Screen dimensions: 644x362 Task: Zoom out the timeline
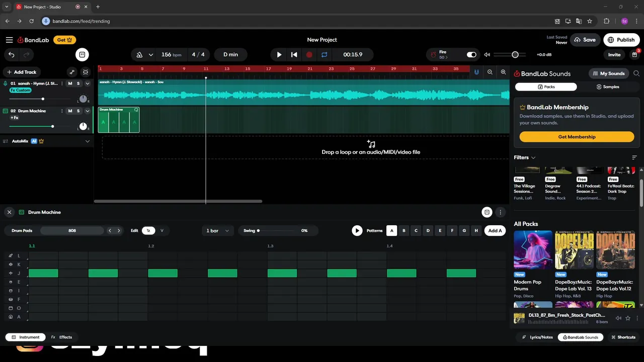(x=490, y=72)
